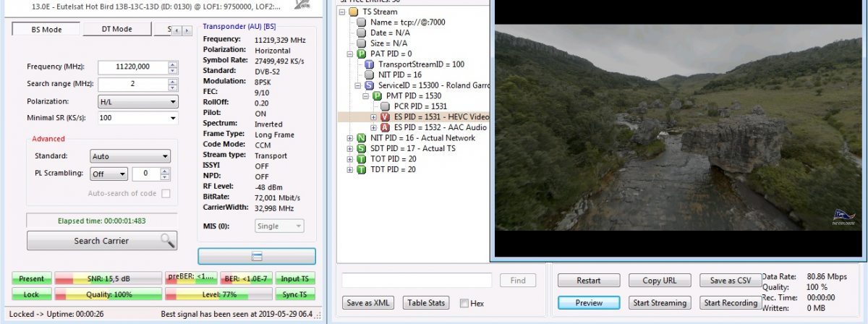Switch to the DT Mode tab
Viewport: 868px width, 324px height.
[116, 29]
